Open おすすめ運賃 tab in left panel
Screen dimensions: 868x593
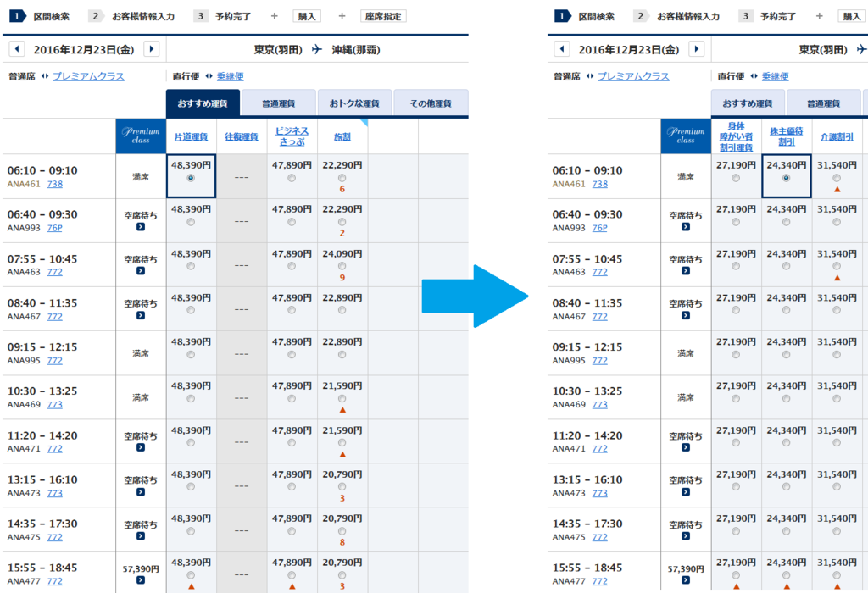click(203, 103)
